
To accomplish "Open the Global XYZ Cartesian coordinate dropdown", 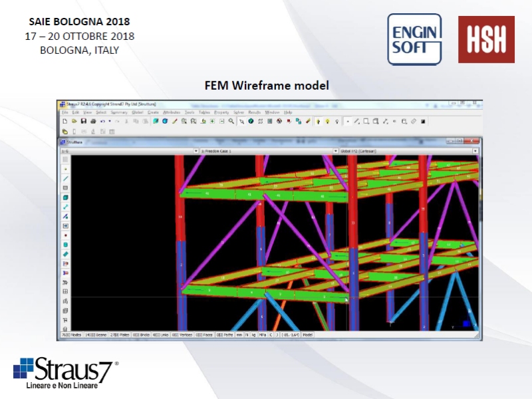I will point(475,152).
